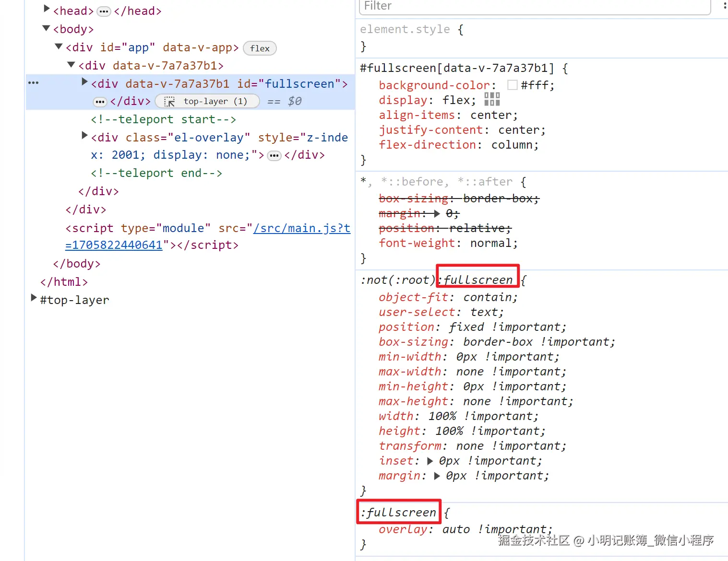The width and height of the screenshot is (728, 561).
Task: Select the max-width: none !important declaration
Action: tap(473, 372)
